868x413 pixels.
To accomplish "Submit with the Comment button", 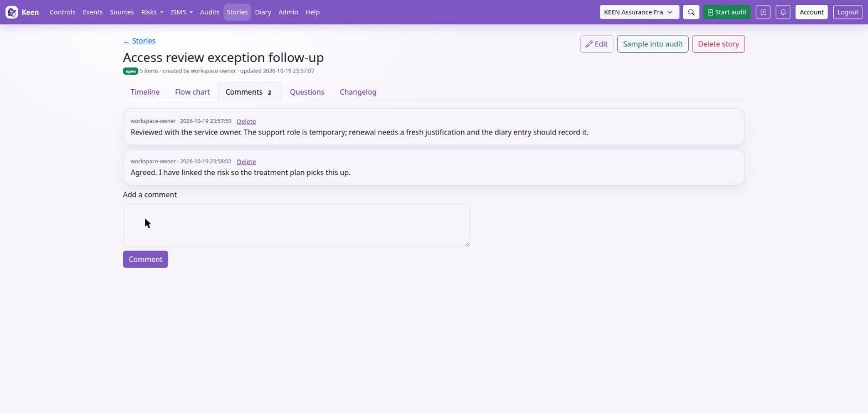I will 146,260.
